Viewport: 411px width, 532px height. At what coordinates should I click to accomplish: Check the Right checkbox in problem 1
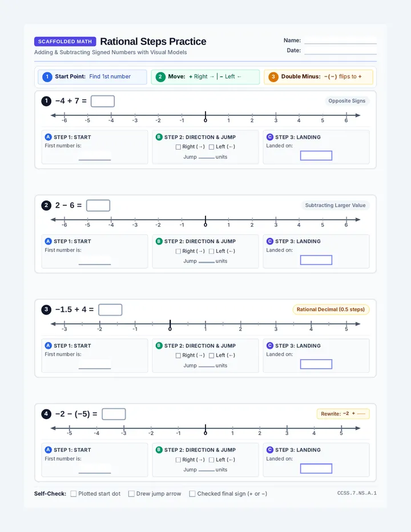(178, 147)
